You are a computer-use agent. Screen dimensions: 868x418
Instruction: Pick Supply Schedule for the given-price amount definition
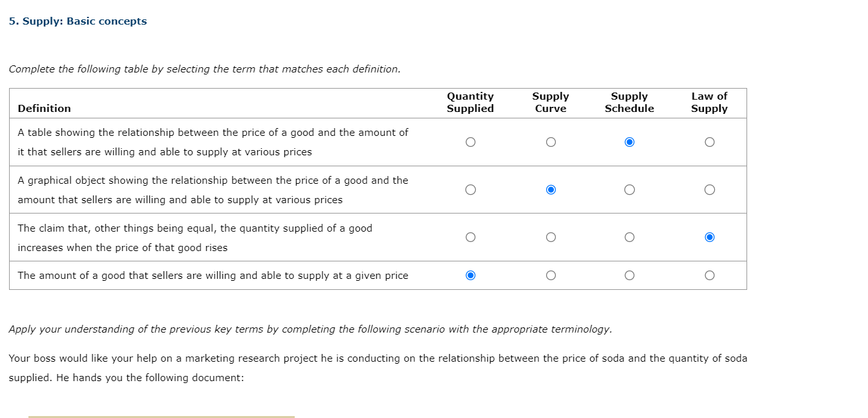pos(630,275)
